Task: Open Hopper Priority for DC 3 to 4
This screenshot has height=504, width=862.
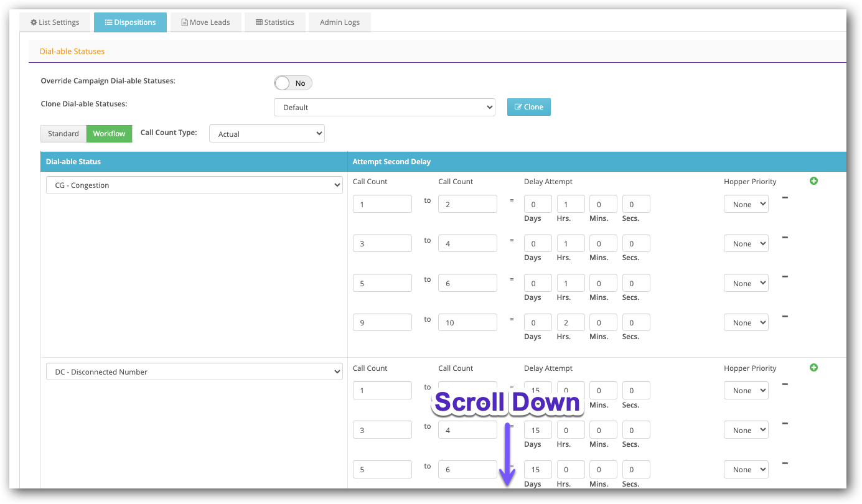Action: tap(746, 430)
